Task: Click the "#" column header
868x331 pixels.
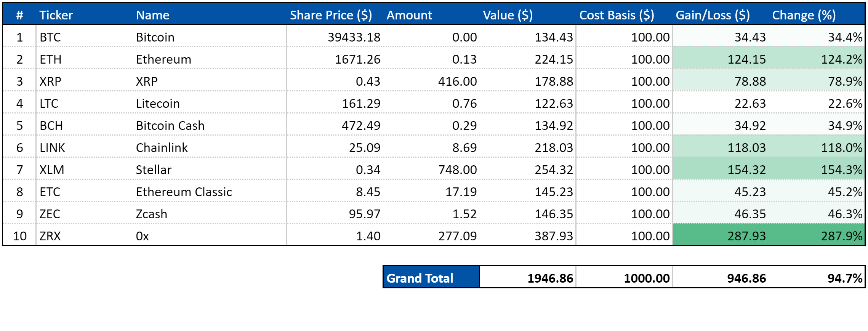Action: coord(19,15)
